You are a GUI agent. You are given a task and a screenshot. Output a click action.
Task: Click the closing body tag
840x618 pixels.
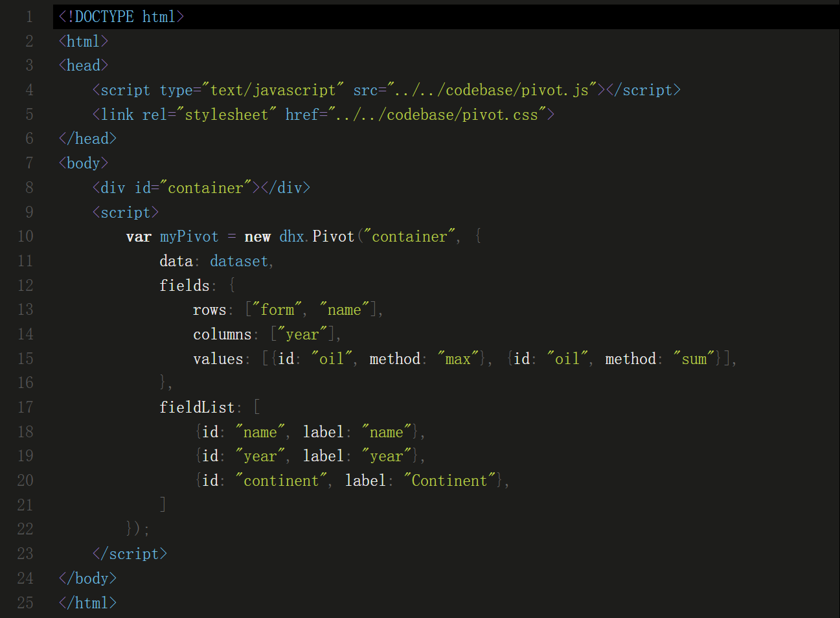click(87, 578)
